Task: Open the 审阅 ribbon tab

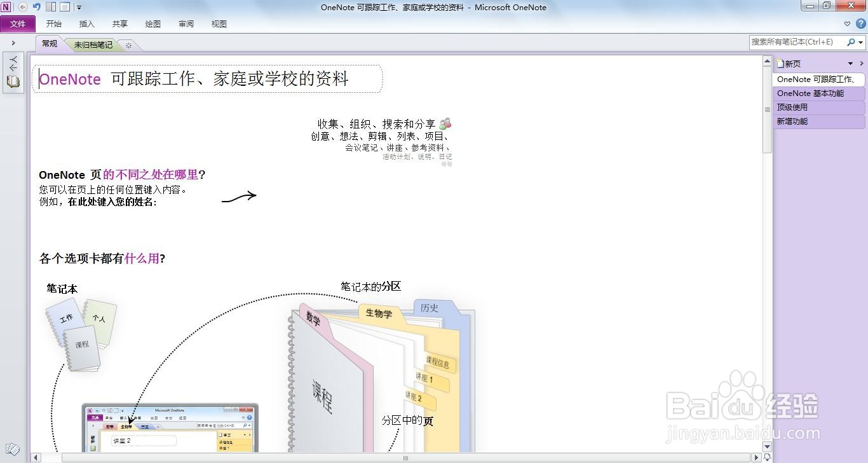Action: (186, 24)
